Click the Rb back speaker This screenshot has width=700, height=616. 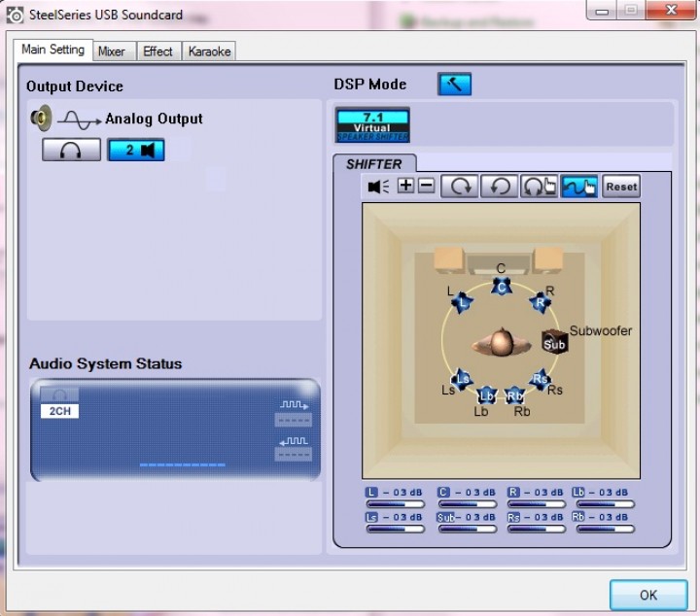(514, 395)
